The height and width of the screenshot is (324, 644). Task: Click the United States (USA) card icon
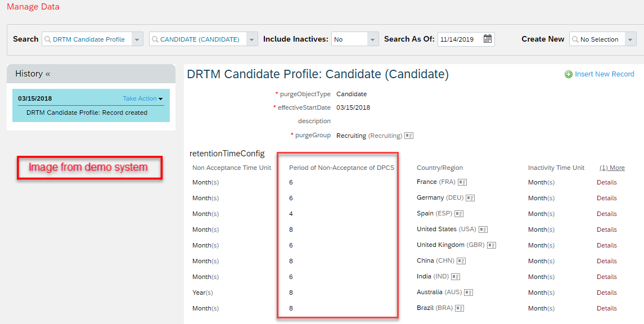point(483,229)
